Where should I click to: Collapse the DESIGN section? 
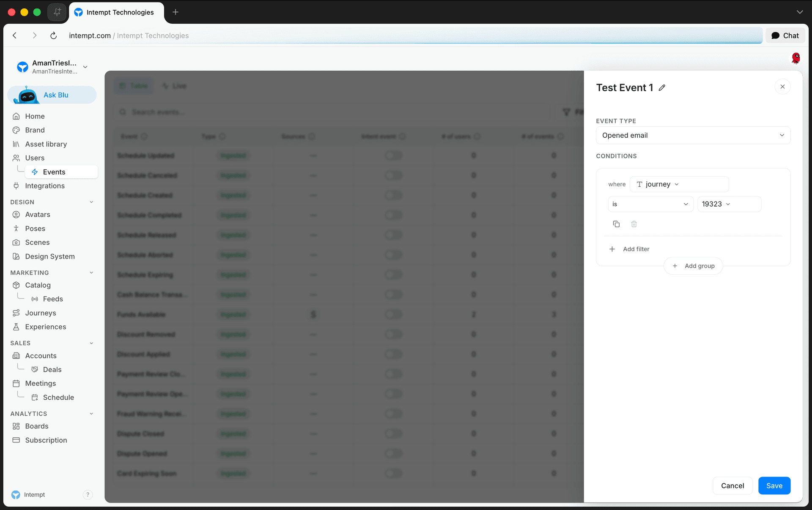tap(91, 202)
